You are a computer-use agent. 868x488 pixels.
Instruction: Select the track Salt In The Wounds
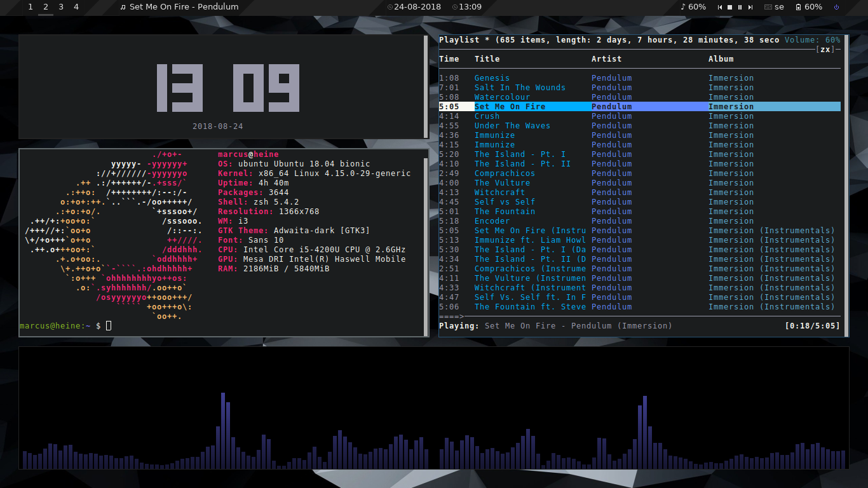click(639, 88)
